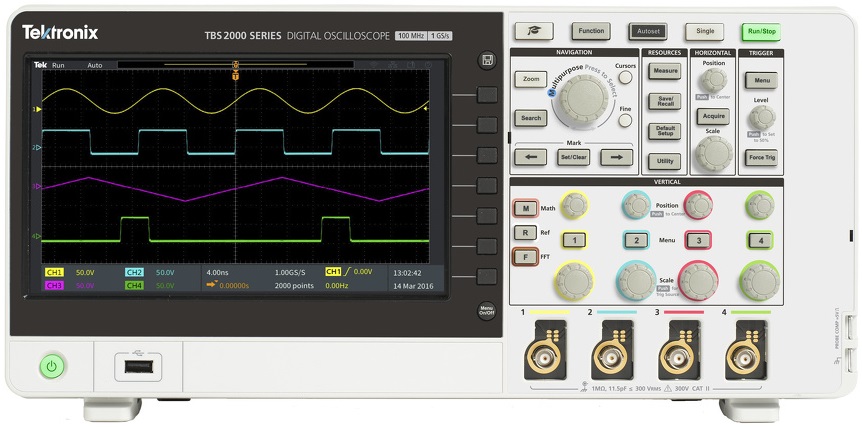862x427 pixels.
Task: Click the cyan channel 2 Scale knob
Action: pos(637,281)
